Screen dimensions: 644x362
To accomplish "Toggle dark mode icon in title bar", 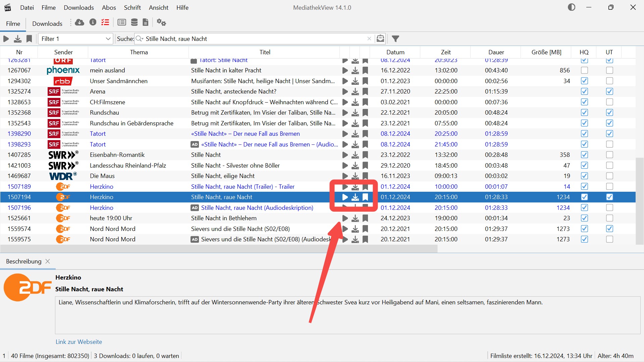I will coord(572,7).
